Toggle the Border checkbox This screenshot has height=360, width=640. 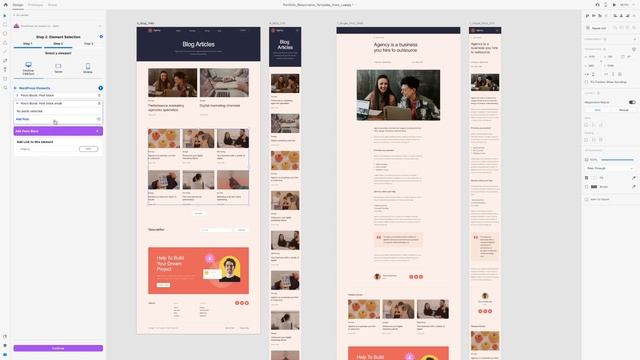(587, 187)
